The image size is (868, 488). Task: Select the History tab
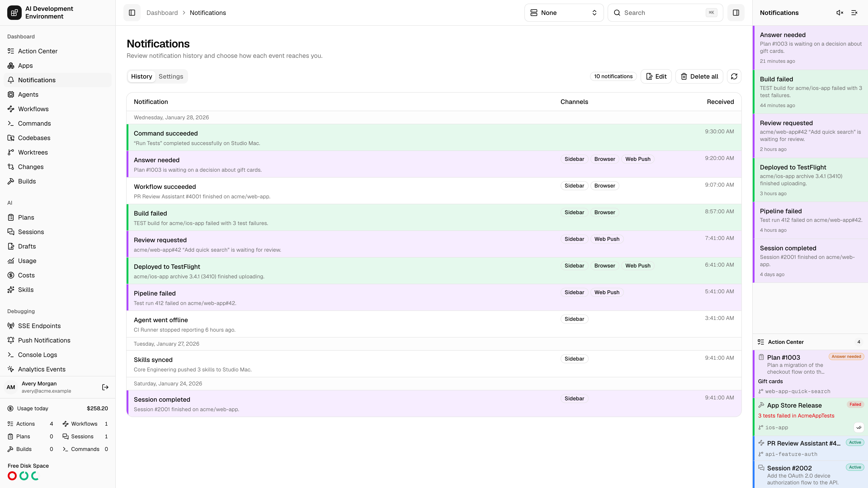[x=142, y=76]
